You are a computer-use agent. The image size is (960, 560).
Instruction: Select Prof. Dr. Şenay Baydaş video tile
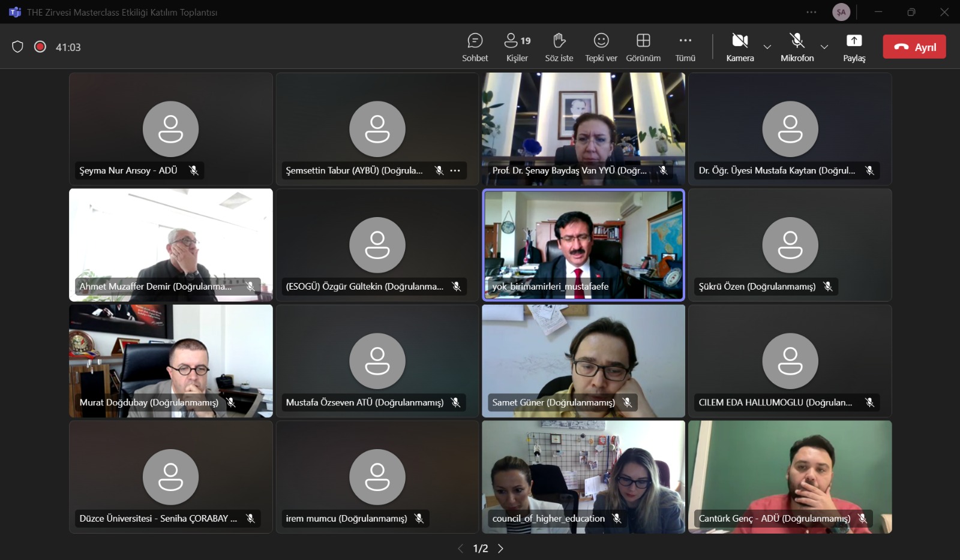click(584, 129)
